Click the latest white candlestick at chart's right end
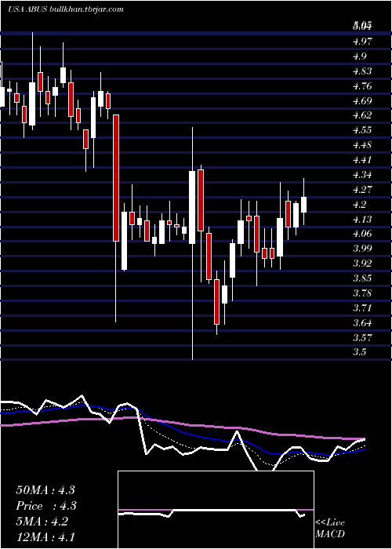The height and width of the screenshot is (549, 392). point(303,202)
